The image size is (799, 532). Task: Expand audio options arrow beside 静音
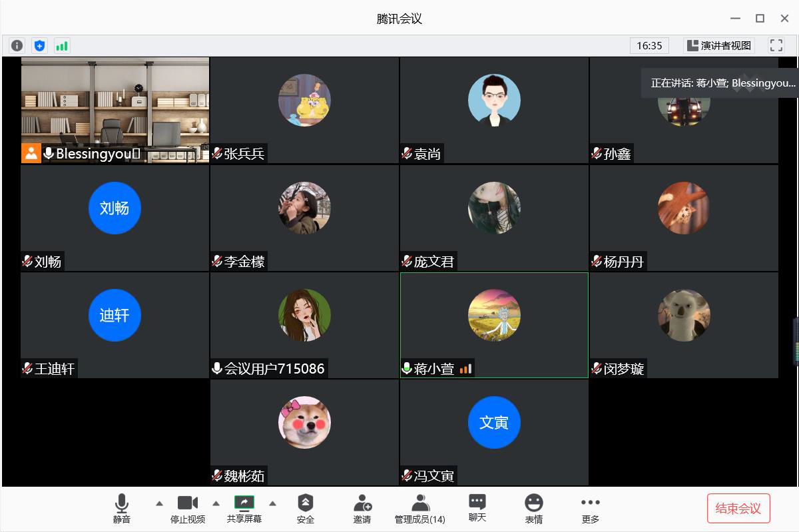tap(159, 503)
